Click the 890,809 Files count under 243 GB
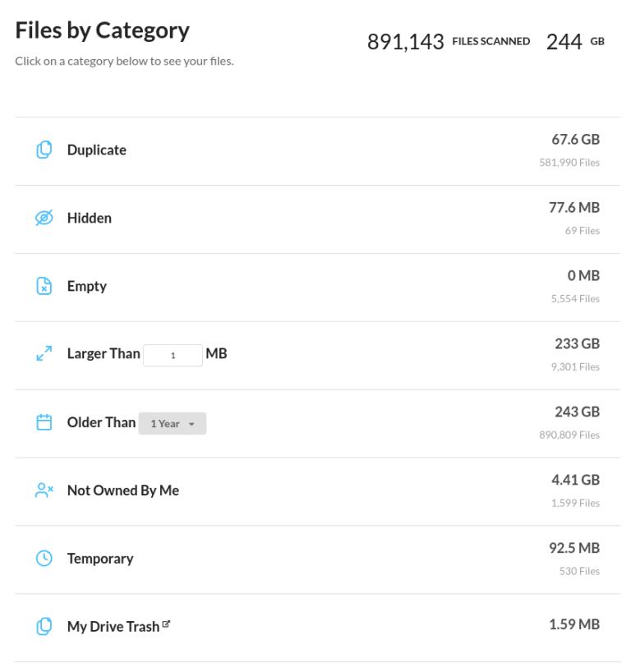Image resolution: width=631 pixels, height=672 pixels. [x=569, y=435]
